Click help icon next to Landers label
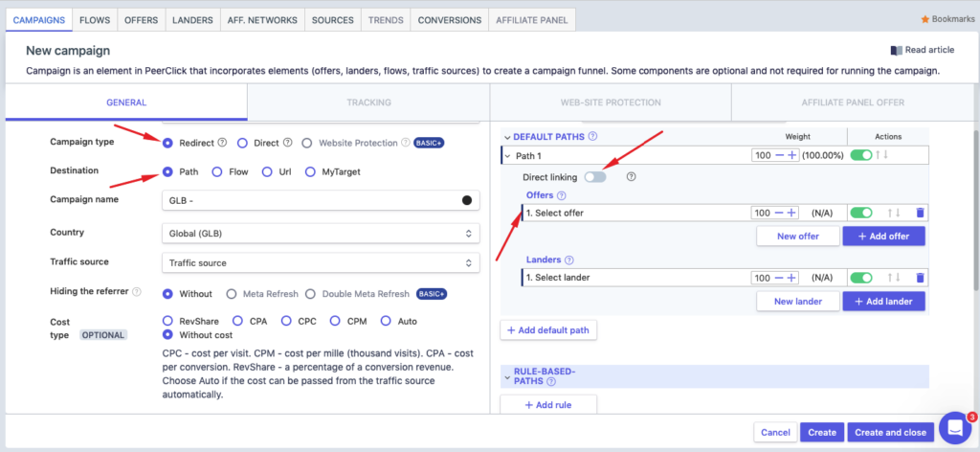The width and height of the screenshot is (980, 452). pos(569,260)
